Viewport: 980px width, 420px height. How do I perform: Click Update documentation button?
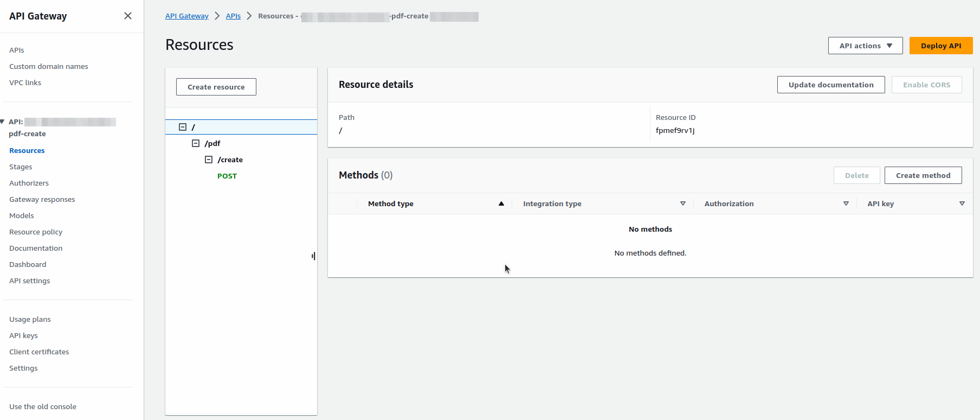pyautogui.click(x=831, y=85)
